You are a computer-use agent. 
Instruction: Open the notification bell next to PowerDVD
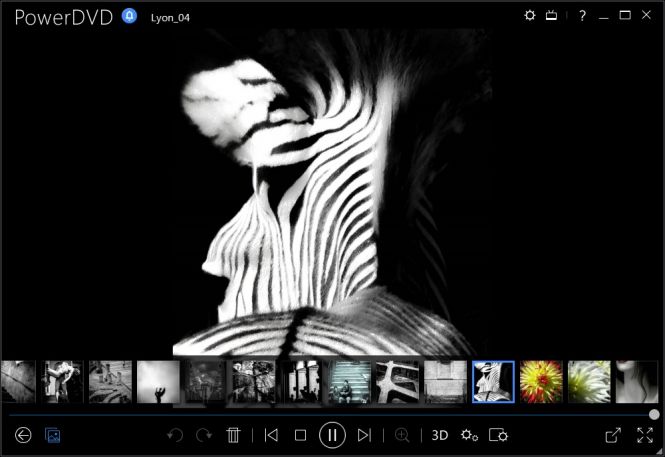point(129,16)
